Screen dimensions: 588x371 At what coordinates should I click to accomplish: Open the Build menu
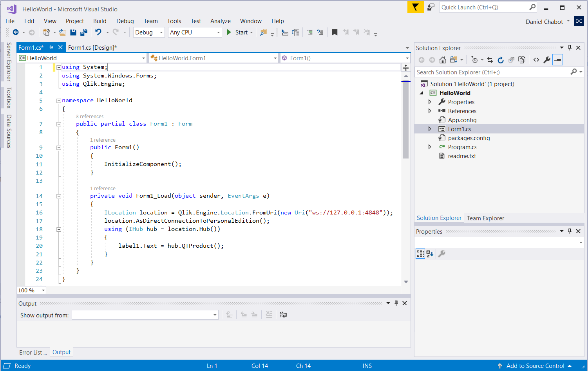coord(100,21)
